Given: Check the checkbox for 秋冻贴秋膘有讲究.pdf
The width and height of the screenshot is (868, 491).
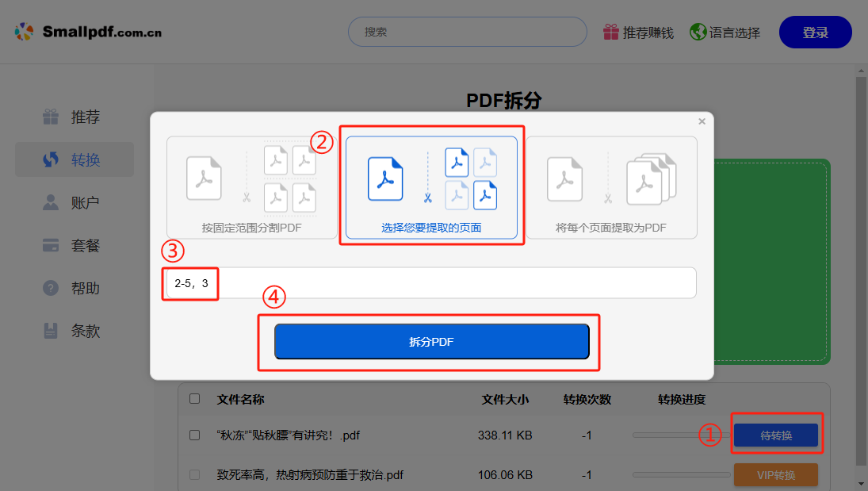Looking at the screenshot, I should click(x=194, y=435).
